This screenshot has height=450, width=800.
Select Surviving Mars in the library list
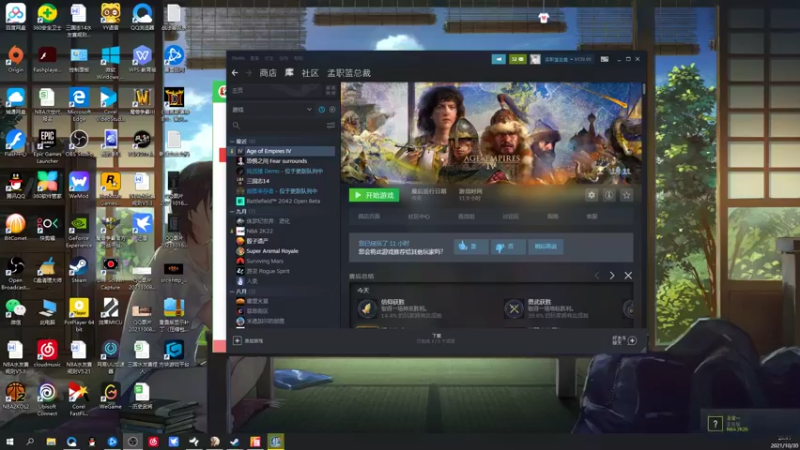283,261
